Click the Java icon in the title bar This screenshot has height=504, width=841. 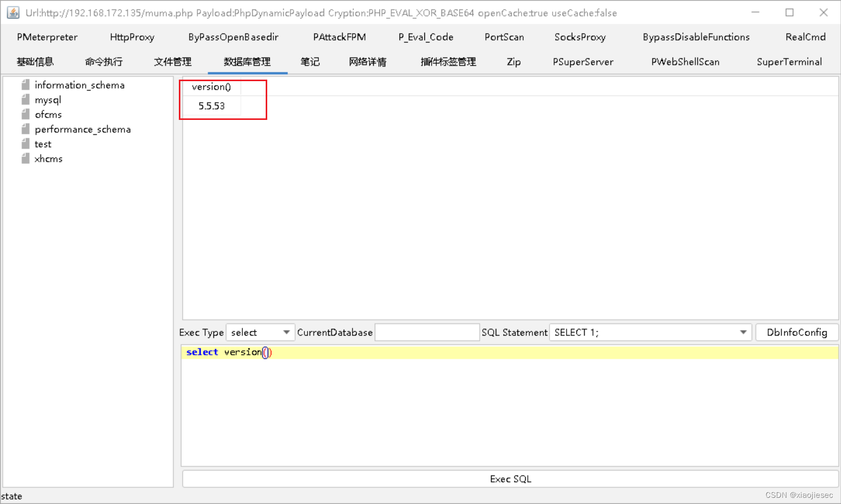point(12,12)
